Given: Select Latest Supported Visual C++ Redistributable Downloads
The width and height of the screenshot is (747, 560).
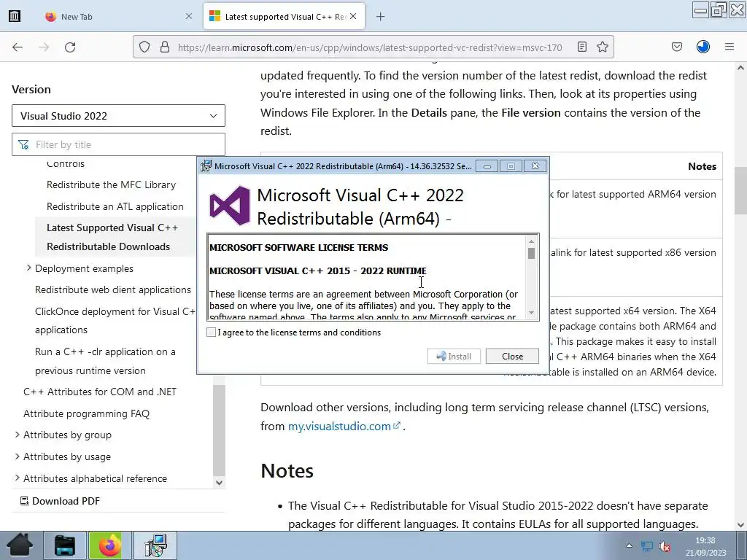Looking at the screenshot, I should [112, 237].
